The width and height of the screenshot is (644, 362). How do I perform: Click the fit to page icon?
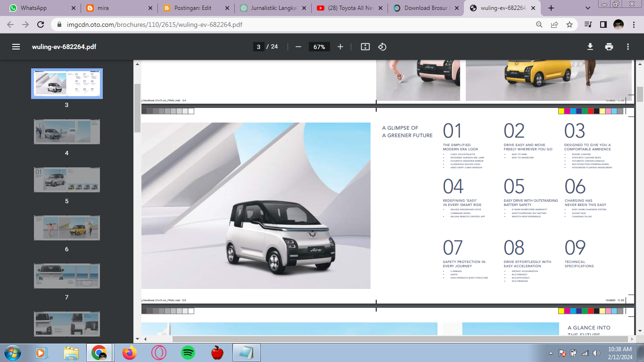click(x=365, y=47)
